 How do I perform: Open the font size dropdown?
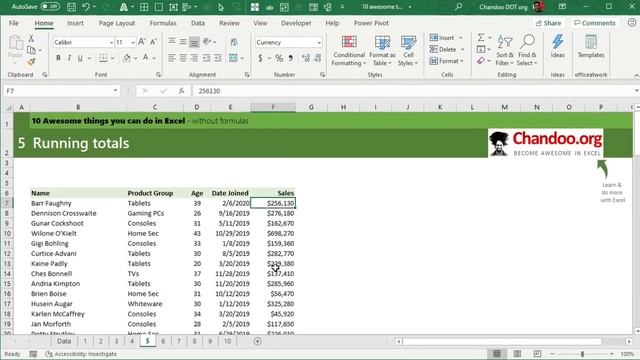[x=133, y=42]
